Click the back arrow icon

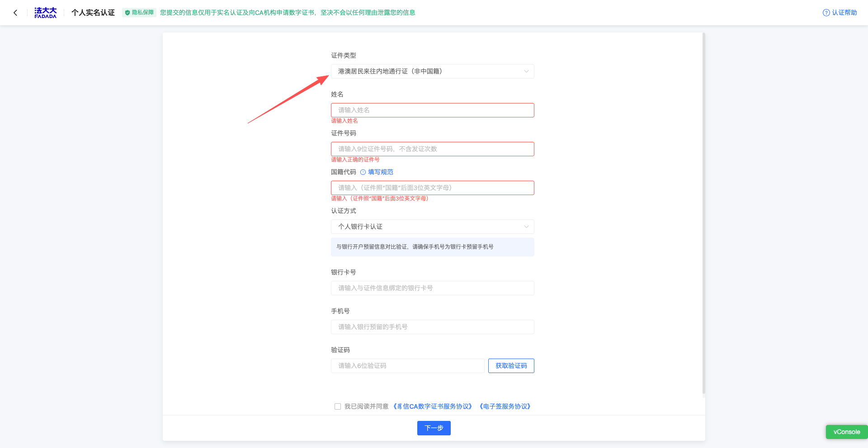coord(15,13)
